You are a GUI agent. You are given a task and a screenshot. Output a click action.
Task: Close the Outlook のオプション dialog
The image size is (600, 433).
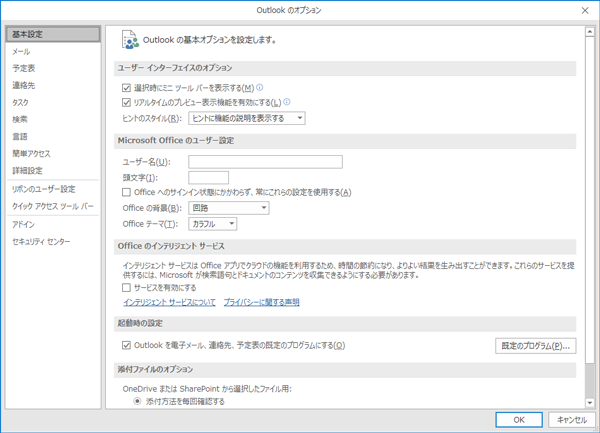[585, 10]
